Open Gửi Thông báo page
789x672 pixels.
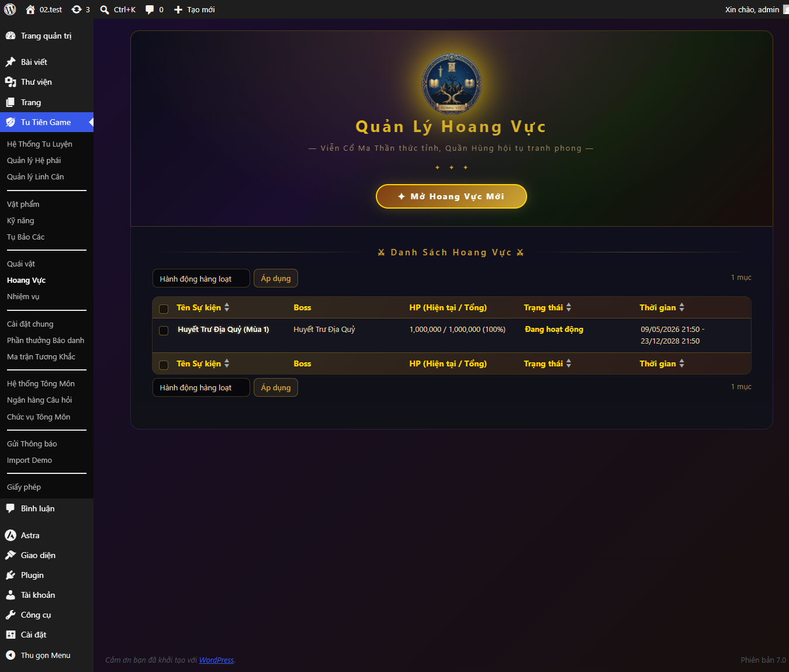click(x=32, y=444)
